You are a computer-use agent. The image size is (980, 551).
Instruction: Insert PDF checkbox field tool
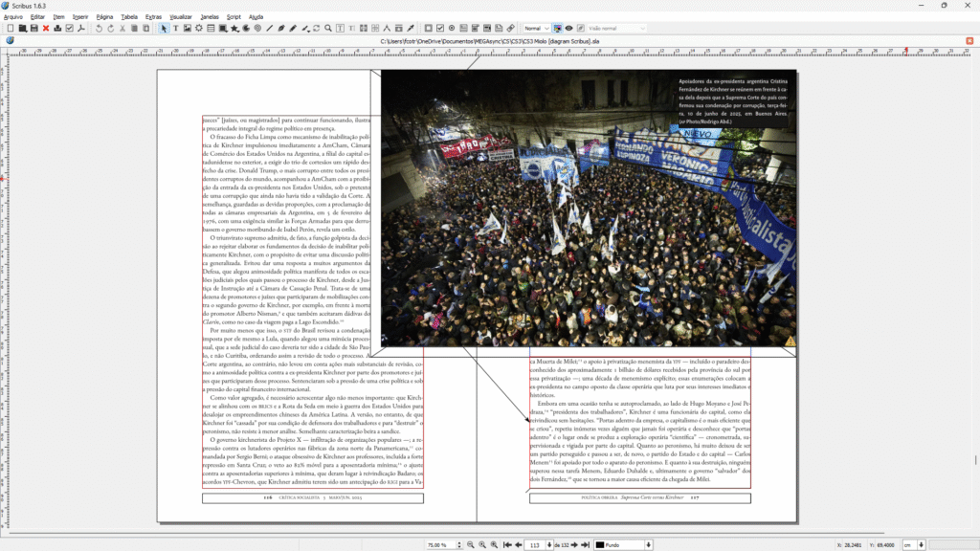(x=439, y=29)
